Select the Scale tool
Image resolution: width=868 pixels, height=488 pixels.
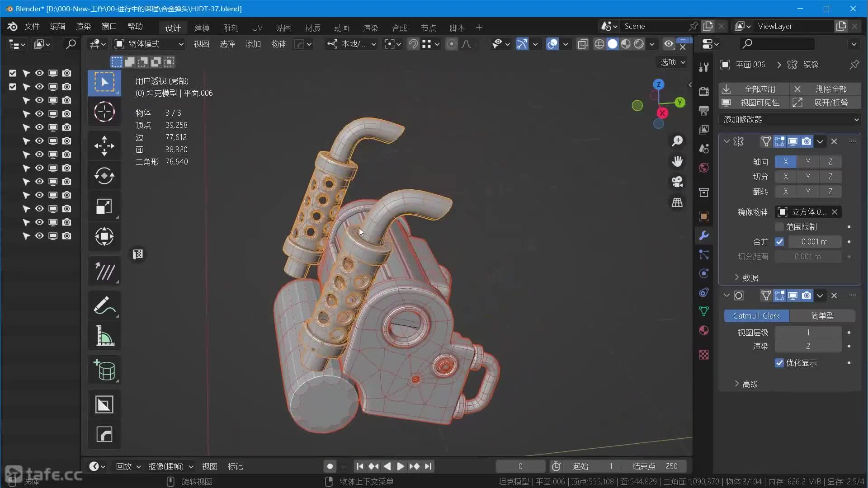(x=104, y=206)
